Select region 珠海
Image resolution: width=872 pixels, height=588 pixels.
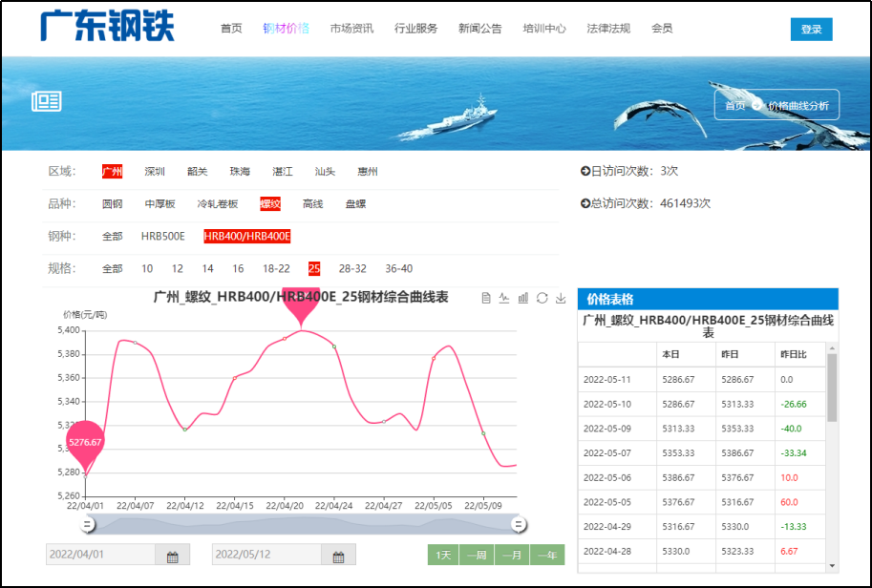pos(240,171)
